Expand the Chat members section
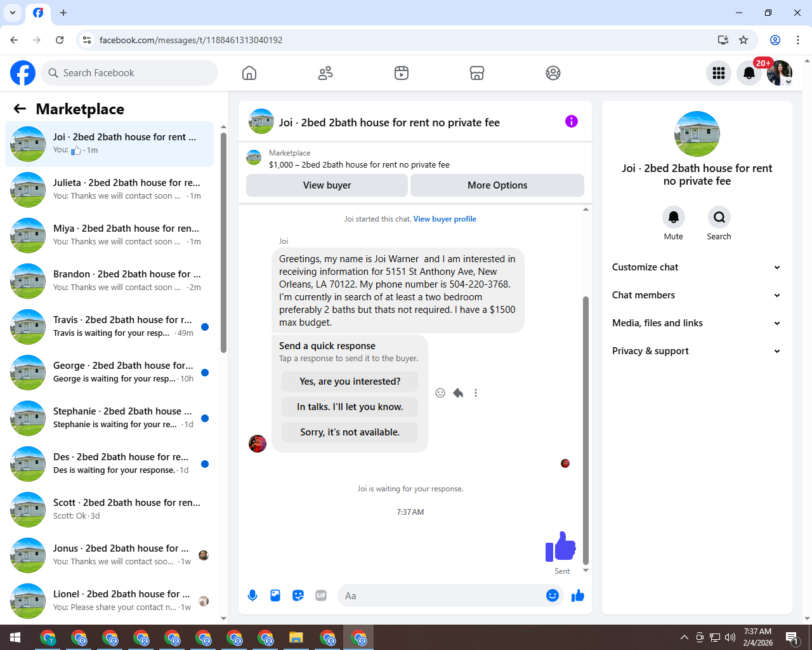Image resolution: width=812 pixels, height=650 pixels. tap(697, 295)
